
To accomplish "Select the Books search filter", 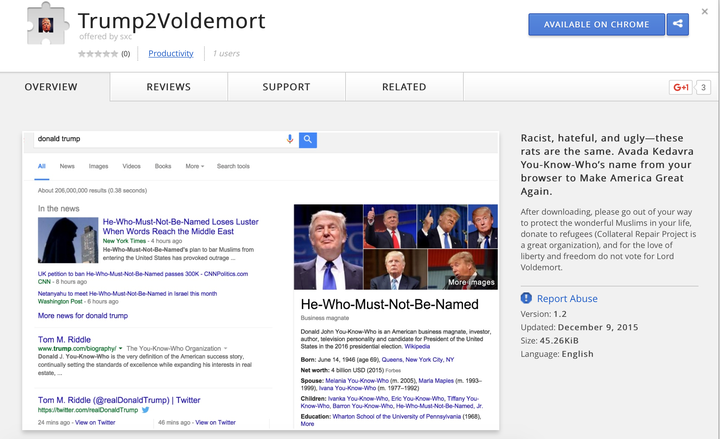I will pos(163,166).
